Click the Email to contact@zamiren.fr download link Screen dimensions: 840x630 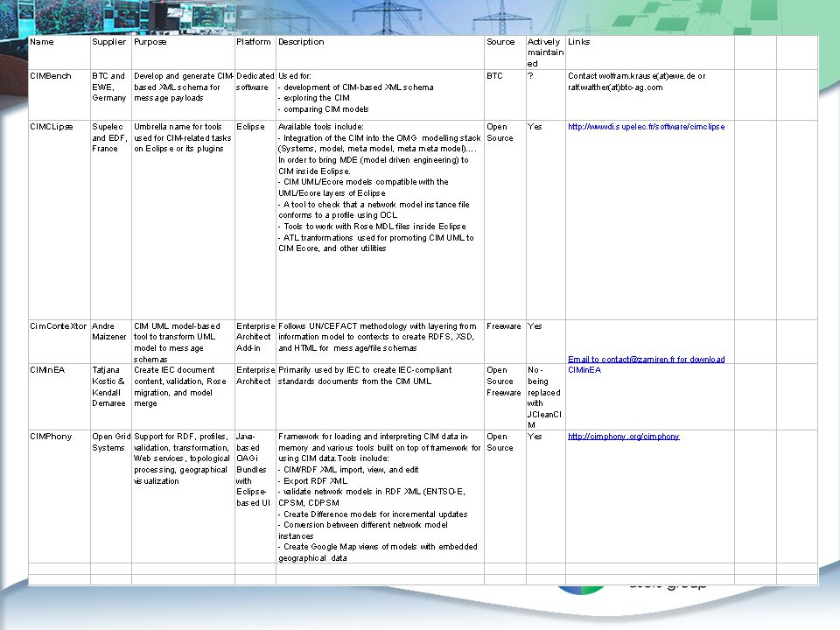pos(646,359)
